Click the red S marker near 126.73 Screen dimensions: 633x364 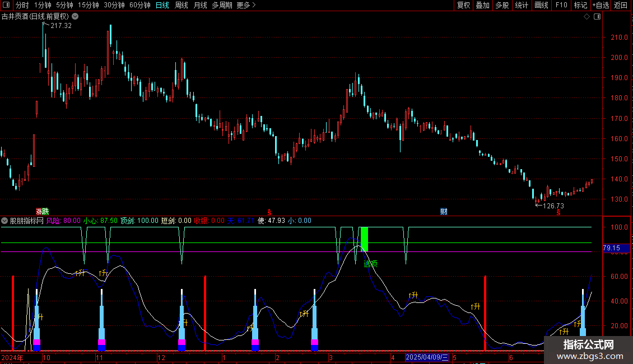click(558, 213)
